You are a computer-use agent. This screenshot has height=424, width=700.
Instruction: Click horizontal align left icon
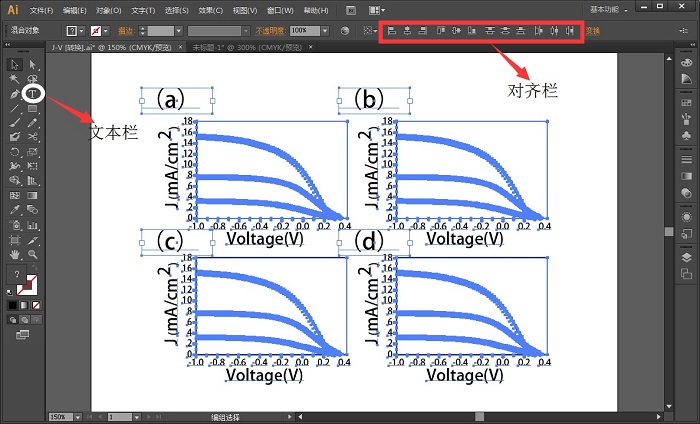pos(392,31)
